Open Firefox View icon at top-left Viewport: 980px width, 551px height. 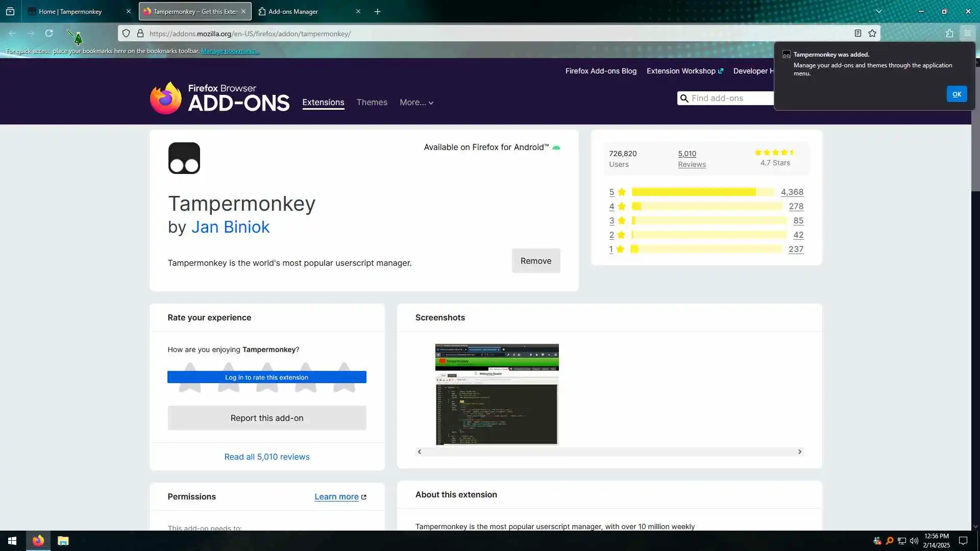coord(10,11)
